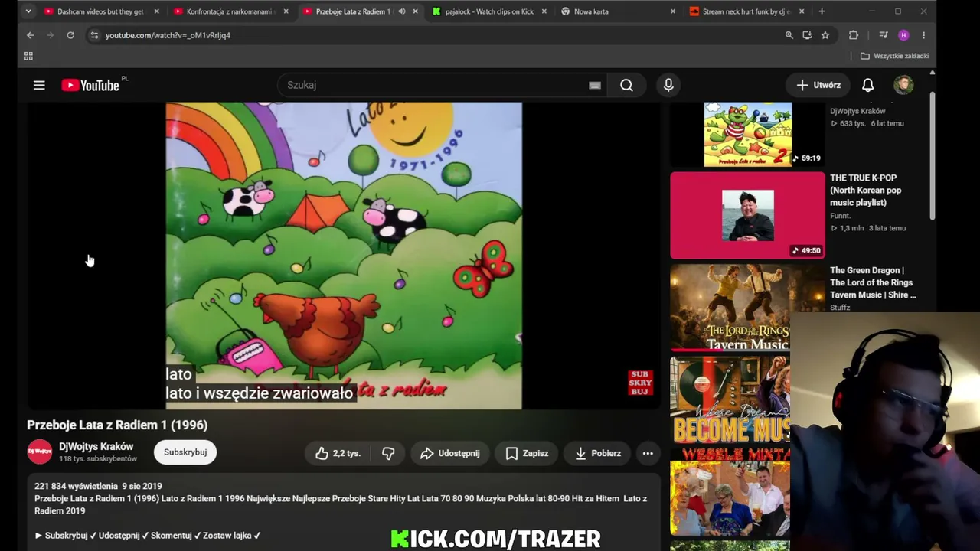Screen dimensions: 980x551
Task: Bookmark this page with the star
Action: coord(825,35)
